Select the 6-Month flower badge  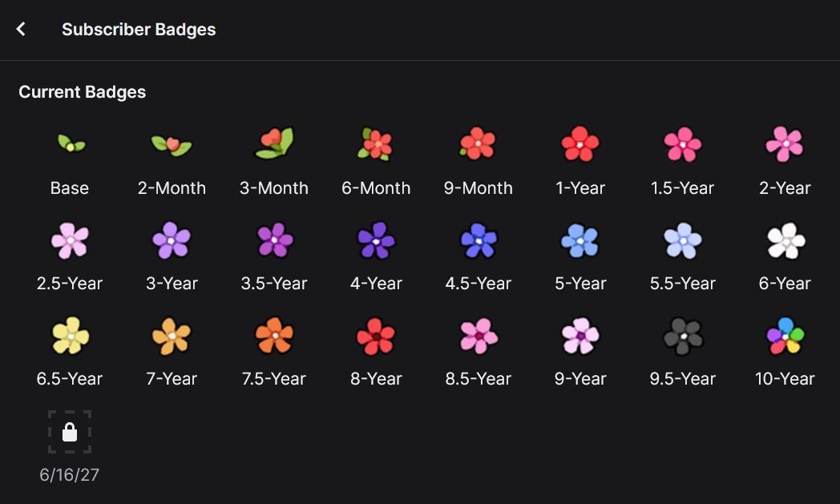pos(376,144)
